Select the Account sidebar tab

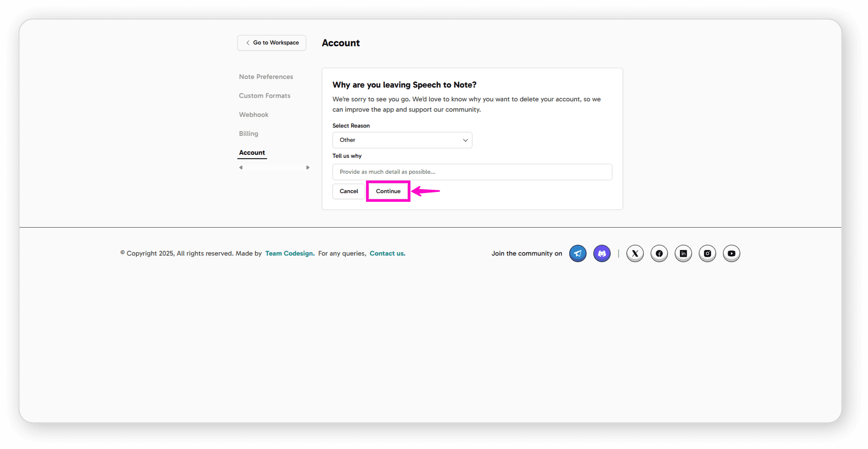252,152
